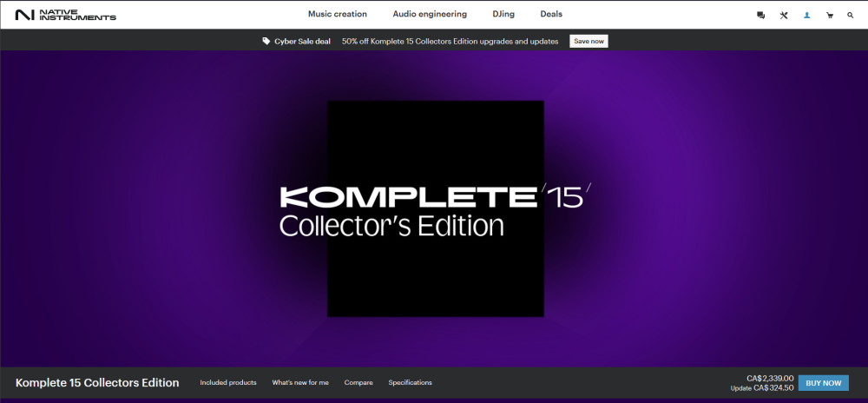Click the CA$2,339.00 price
The width and height of the screenshot is (868, 403).
pyautogui.click(x=770, y=378)
